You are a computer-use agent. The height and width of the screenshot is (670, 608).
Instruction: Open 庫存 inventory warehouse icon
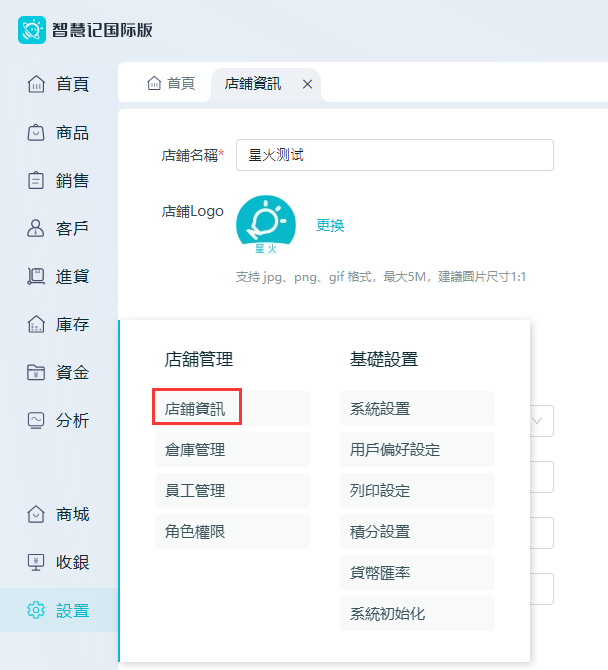click(37, 324)
